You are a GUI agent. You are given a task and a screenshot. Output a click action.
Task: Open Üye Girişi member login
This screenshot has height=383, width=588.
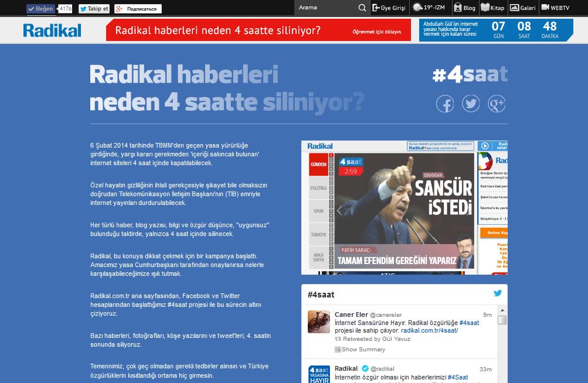[389, 8]
